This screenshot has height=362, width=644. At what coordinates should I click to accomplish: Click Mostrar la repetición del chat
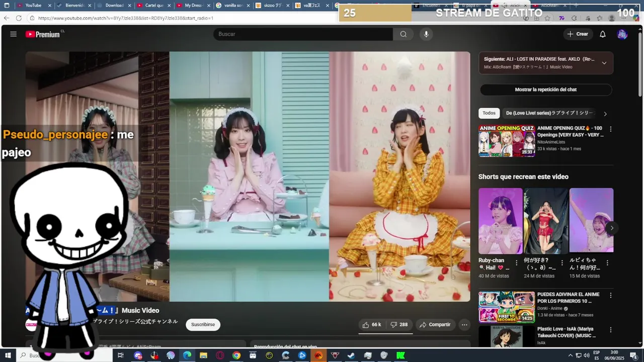click(546, 89)
